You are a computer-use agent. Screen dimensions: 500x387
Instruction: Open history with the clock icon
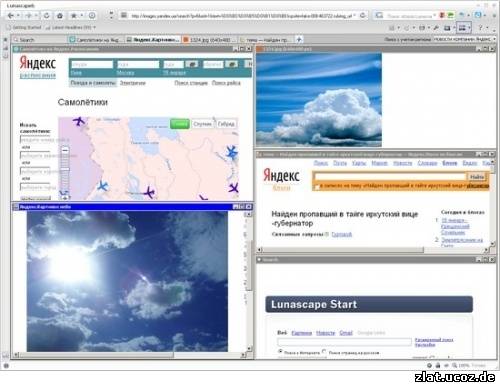pos(92,16)
